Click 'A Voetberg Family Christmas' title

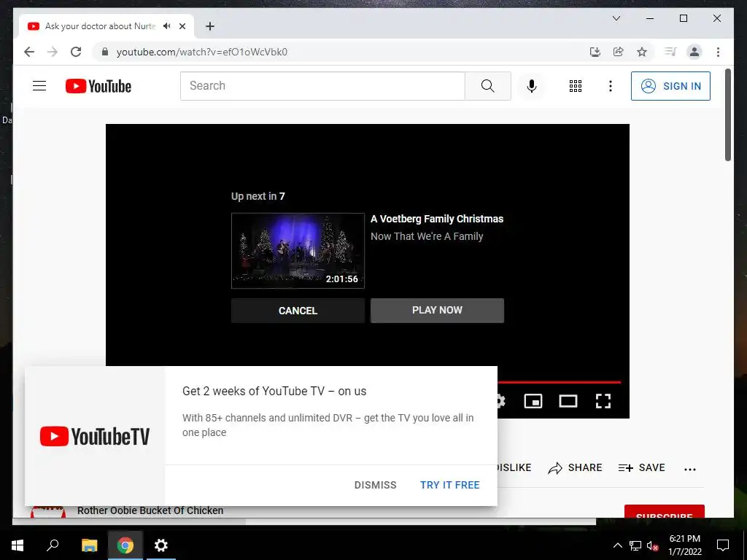coord(437,219)
